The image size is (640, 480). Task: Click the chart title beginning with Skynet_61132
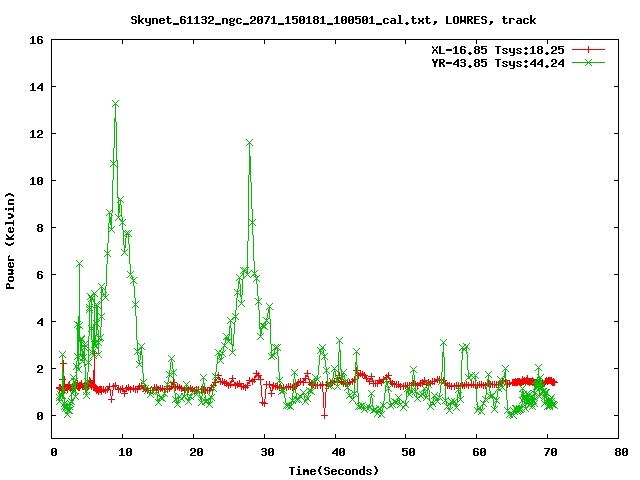point(336,20)
